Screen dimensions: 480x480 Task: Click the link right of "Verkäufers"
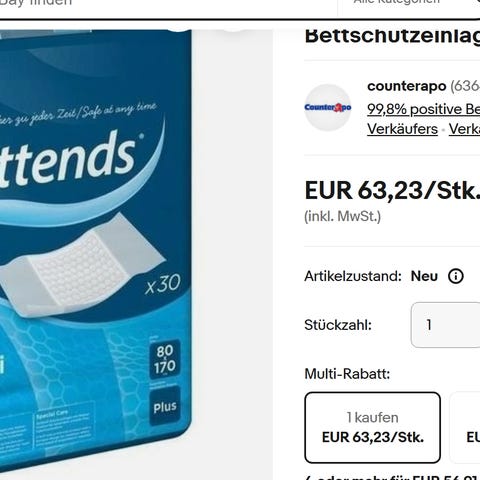point(464,129)
